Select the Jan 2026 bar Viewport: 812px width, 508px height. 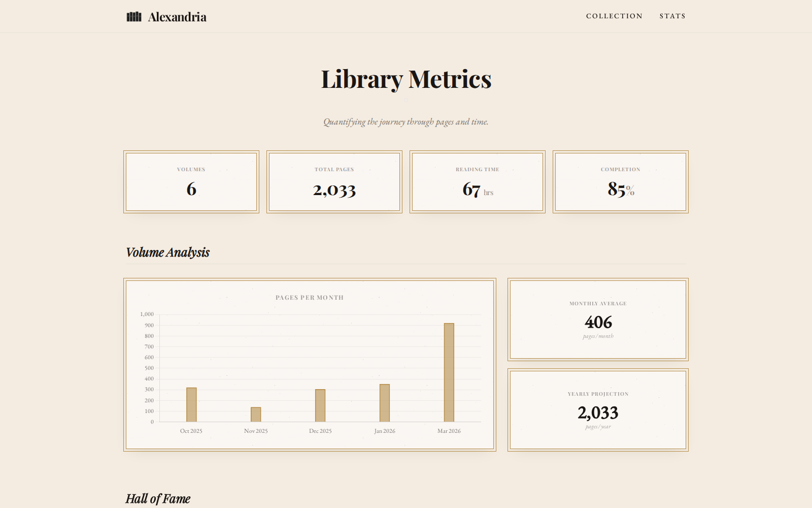[x=384, y=403]
